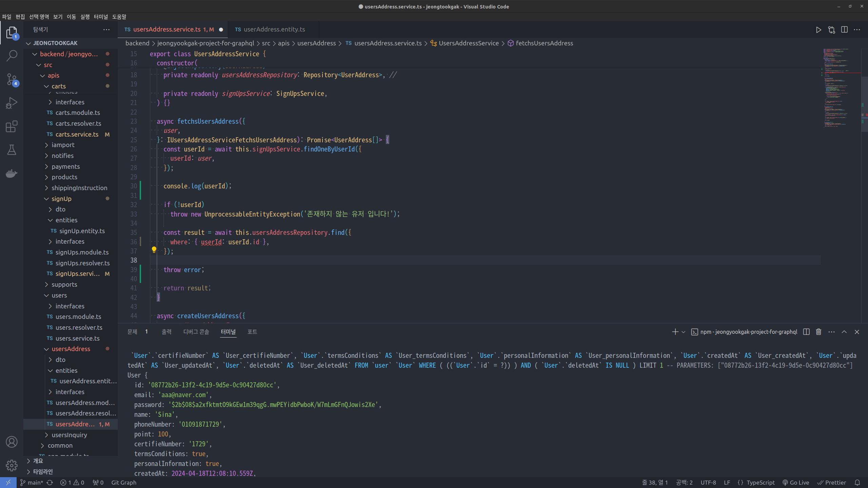The height and width of the screenshot is (488, 868).
Task: Open the Extensions view icon
Action: click(12, 126)
